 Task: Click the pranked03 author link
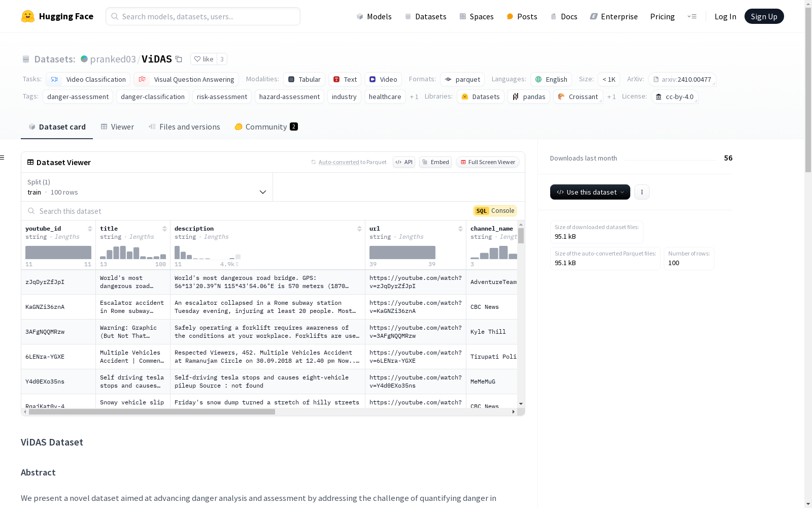(x=113, y=59)
